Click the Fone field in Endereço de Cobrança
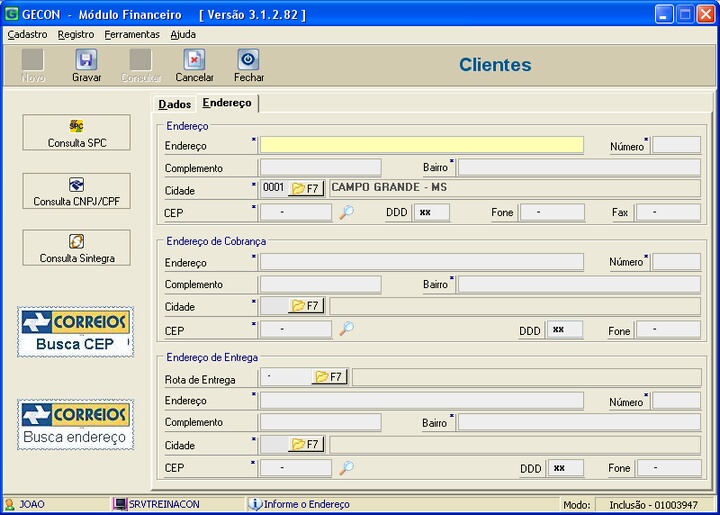720x515 pixels. click(x=669, y=330)
